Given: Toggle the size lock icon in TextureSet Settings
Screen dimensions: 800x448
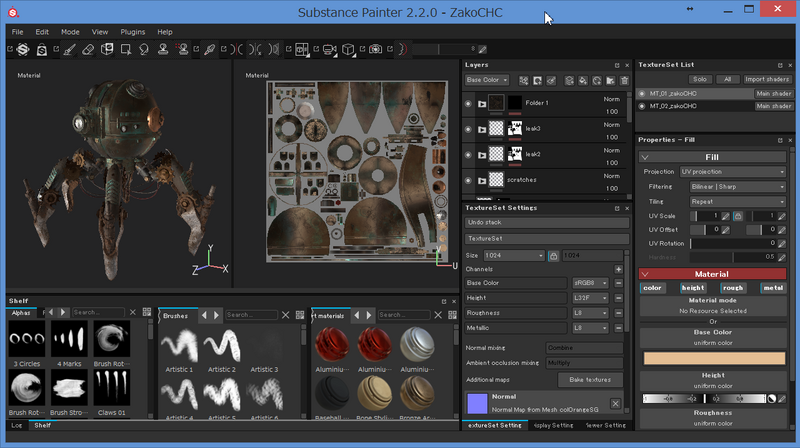Looking at the screenshot, I should point(553,256).
